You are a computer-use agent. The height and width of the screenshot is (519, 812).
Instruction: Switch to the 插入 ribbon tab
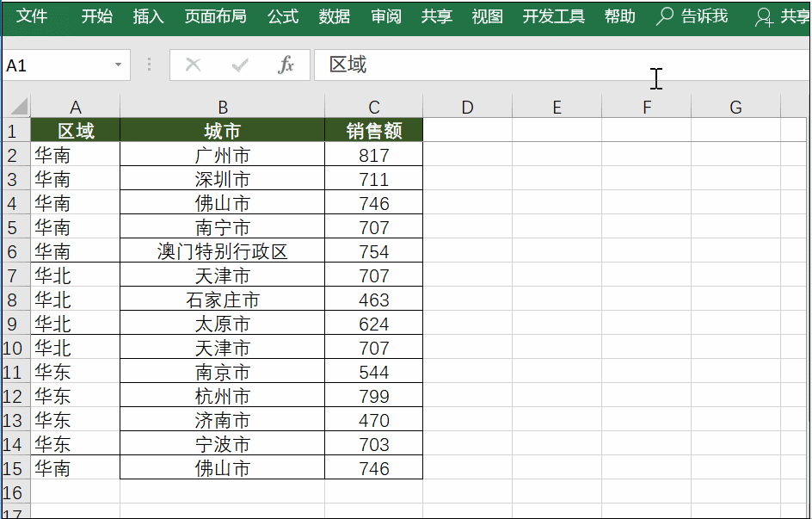click(x=148, y=16)
